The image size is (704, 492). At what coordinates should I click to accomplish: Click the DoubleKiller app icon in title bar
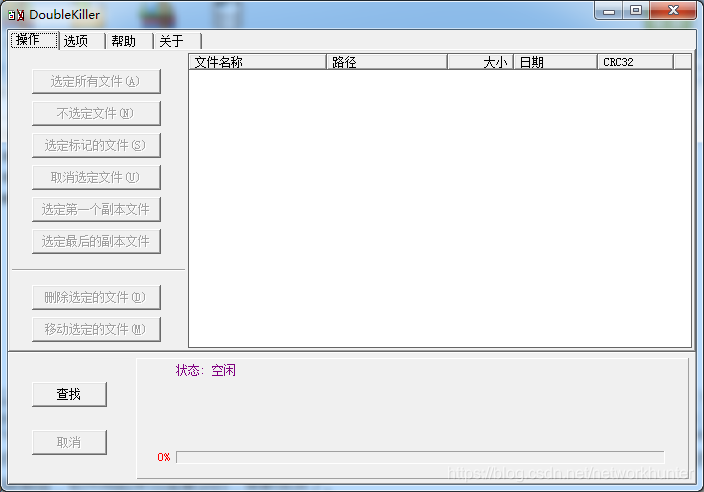16,15
